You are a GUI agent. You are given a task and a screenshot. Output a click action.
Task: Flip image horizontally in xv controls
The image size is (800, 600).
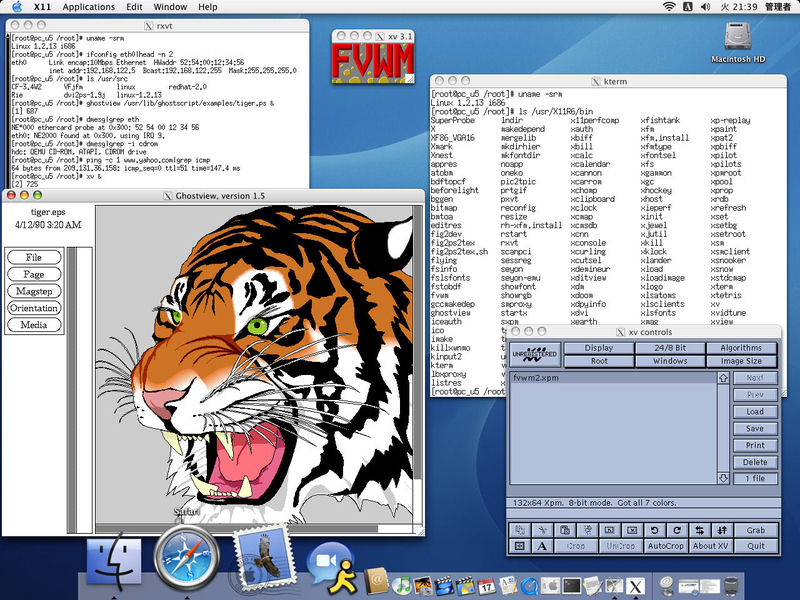(699, 530)
